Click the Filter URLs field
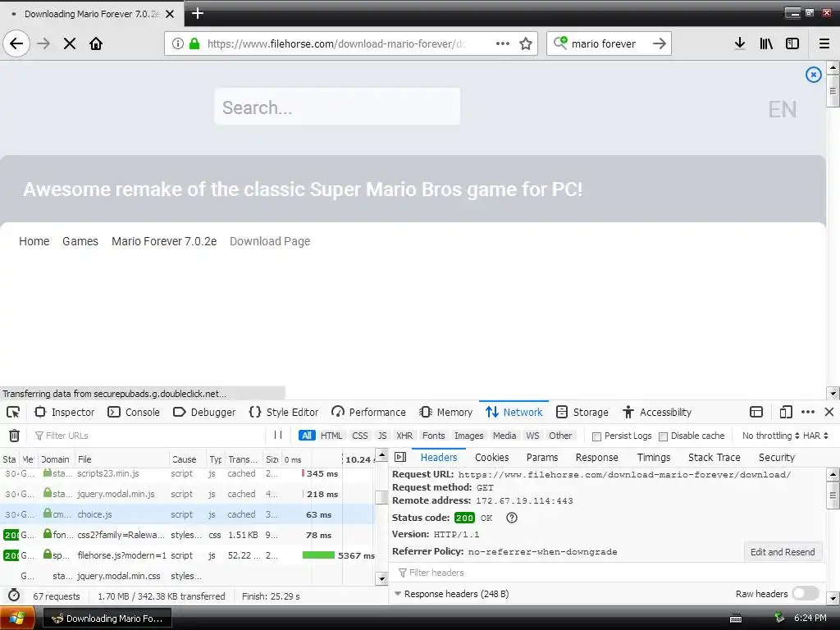The image size is (840, 630). click(148, 436)
